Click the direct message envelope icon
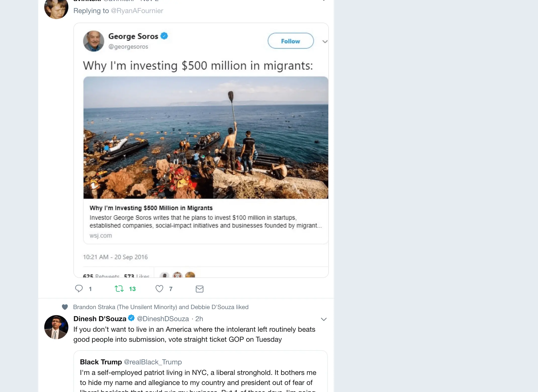 (x=200, y=289)
